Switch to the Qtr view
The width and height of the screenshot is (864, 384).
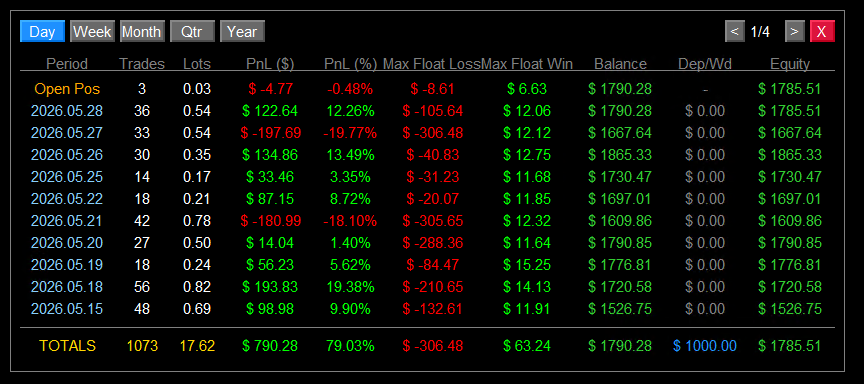(192, 31)
